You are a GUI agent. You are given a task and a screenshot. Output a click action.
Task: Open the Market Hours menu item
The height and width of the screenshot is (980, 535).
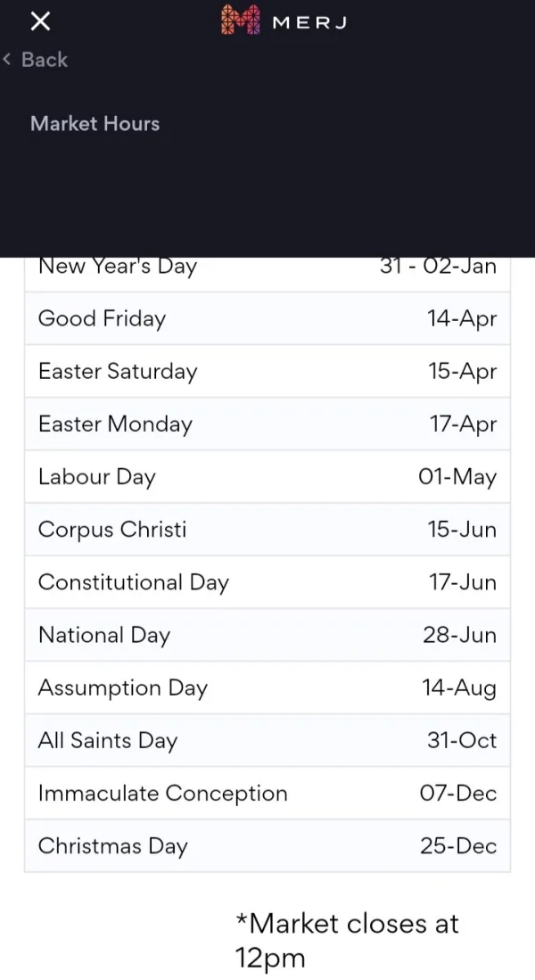tap(95, 123)
